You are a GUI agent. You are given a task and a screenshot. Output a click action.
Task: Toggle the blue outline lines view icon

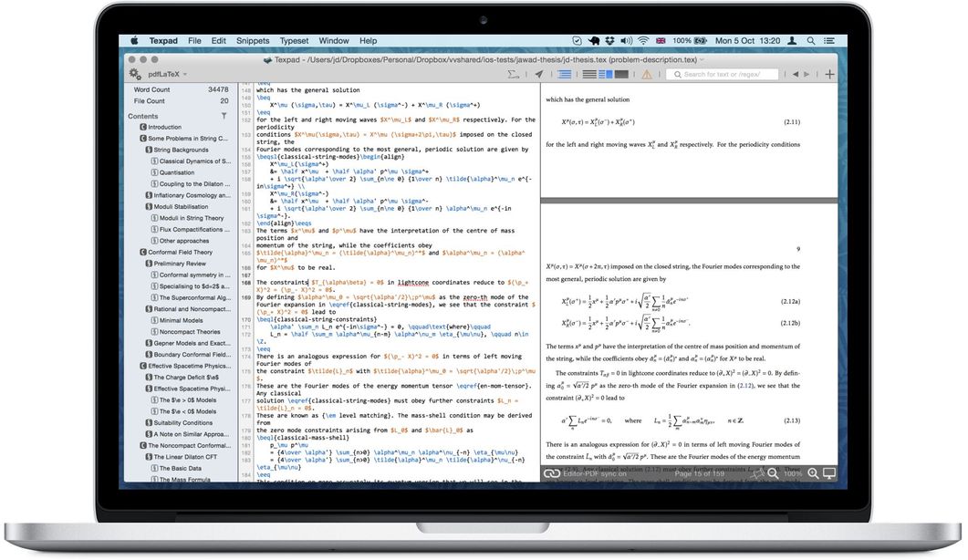(x=564, y=74)
